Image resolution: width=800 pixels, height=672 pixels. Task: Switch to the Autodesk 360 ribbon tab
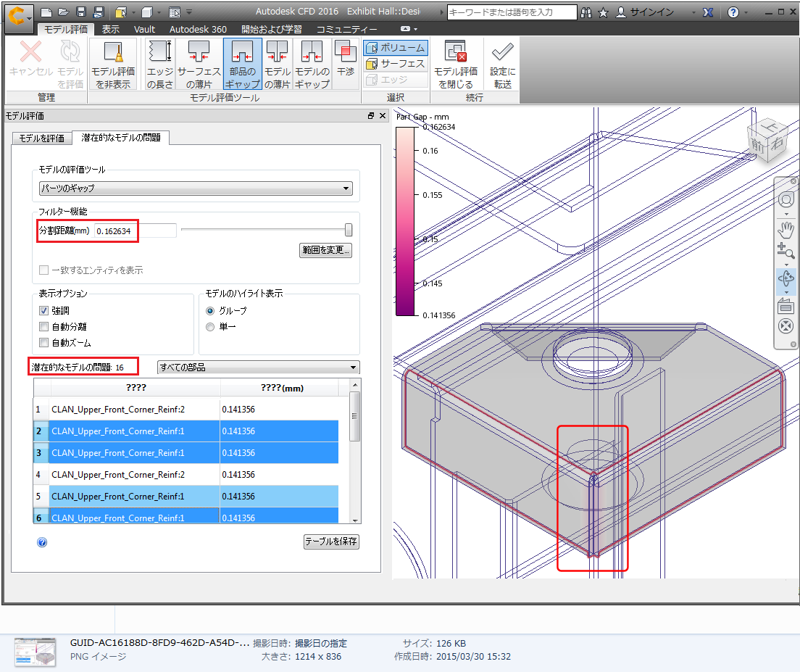[198, 30]
